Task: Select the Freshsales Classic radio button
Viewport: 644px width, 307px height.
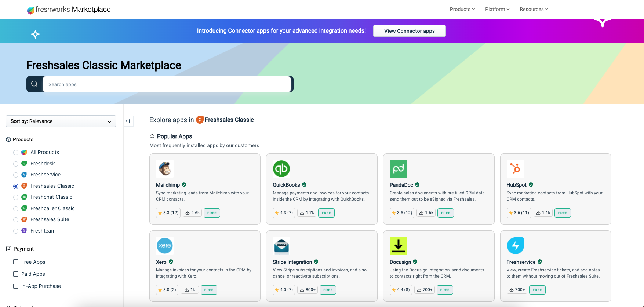Action: coord(16,186)
